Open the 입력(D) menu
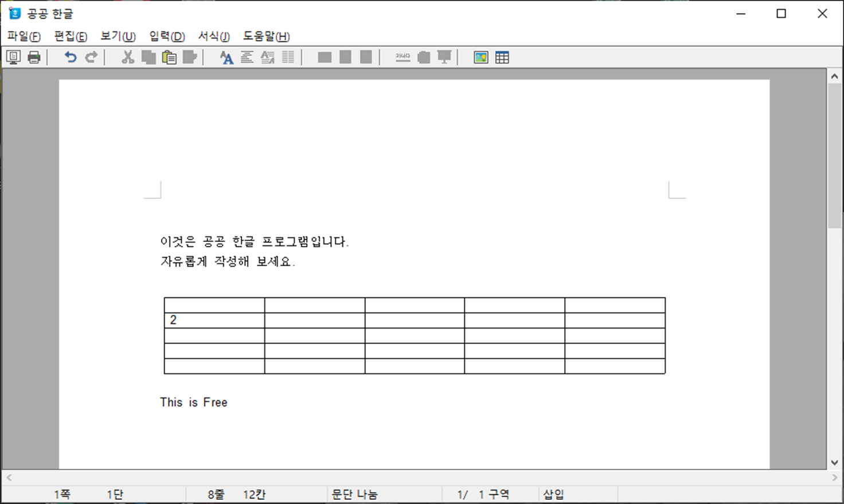 [167, 36]
